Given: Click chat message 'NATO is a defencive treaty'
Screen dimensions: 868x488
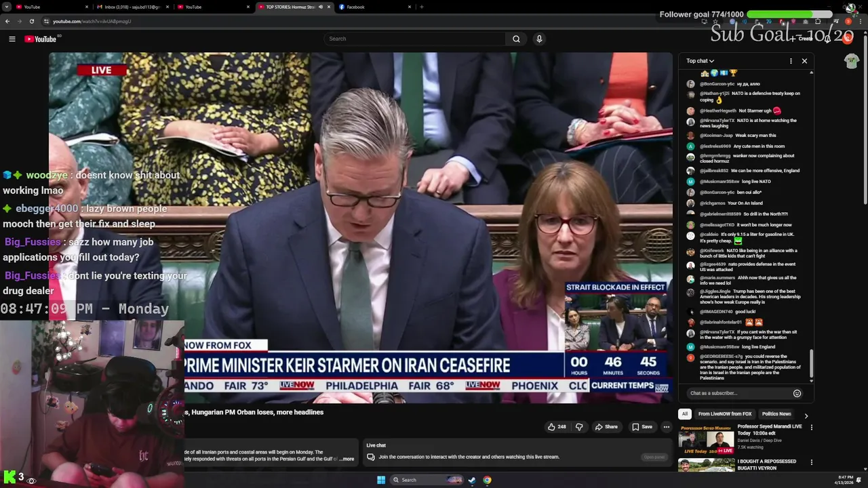Looking at the screenshot, I should pos(750,96).
